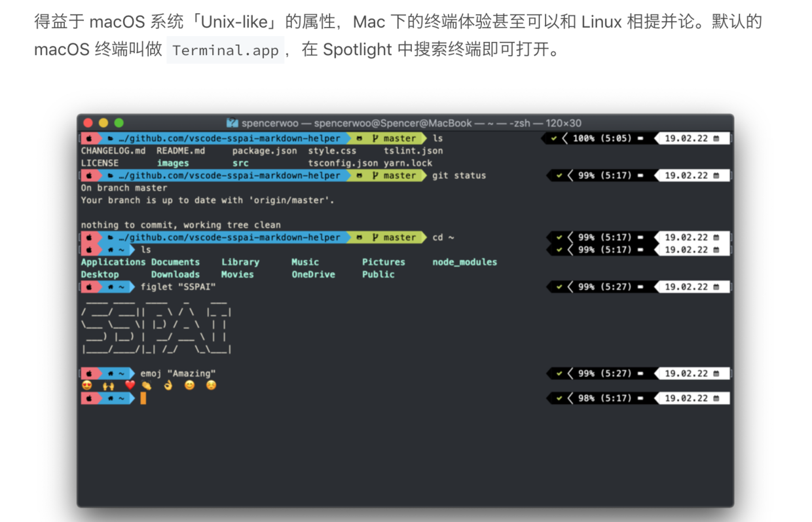
Task: Click the 100% (5:05) battery status
Action: [602, 139]
